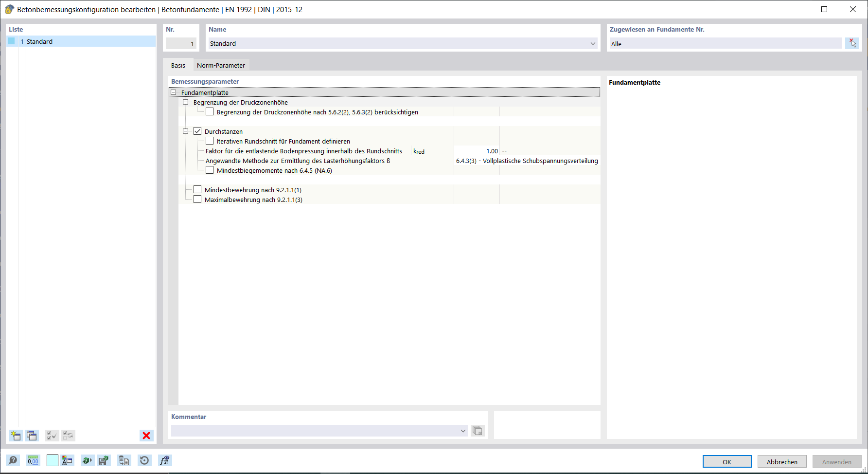This screenshot has width=868, height=474.
Task: Close the dialog window
Action: (x=853, y=9)
